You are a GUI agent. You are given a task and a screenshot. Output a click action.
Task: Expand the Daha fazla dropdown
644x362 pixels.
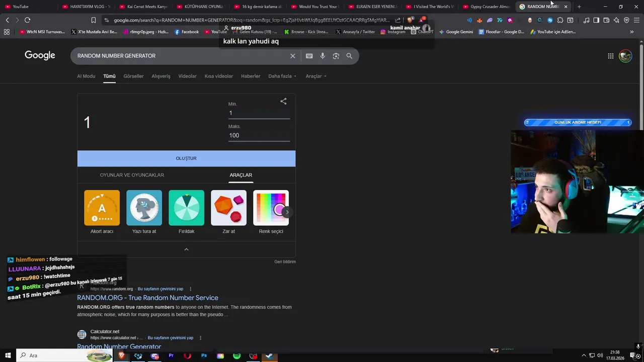pyautogui.click(x=282, y=76)
